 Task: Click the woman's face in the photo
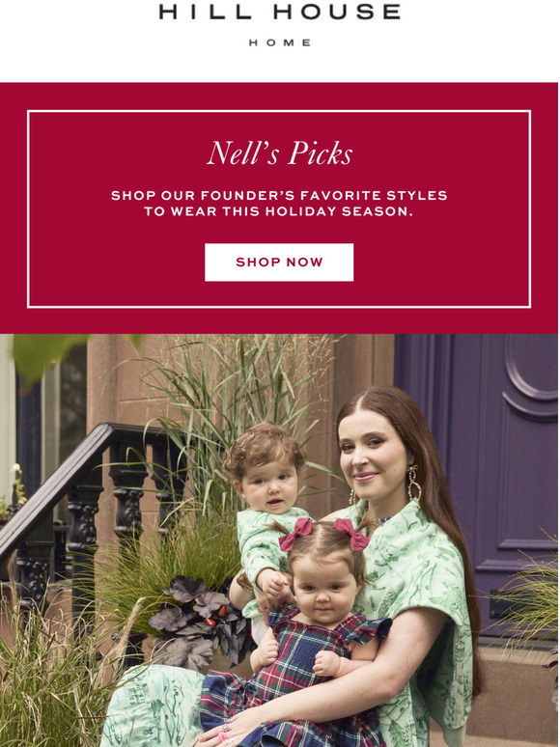[366, 456]
